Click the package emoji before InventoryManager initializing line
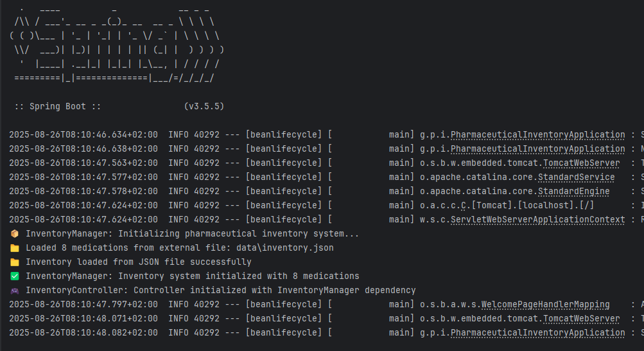644x351 pixels. tap(15, 234)
